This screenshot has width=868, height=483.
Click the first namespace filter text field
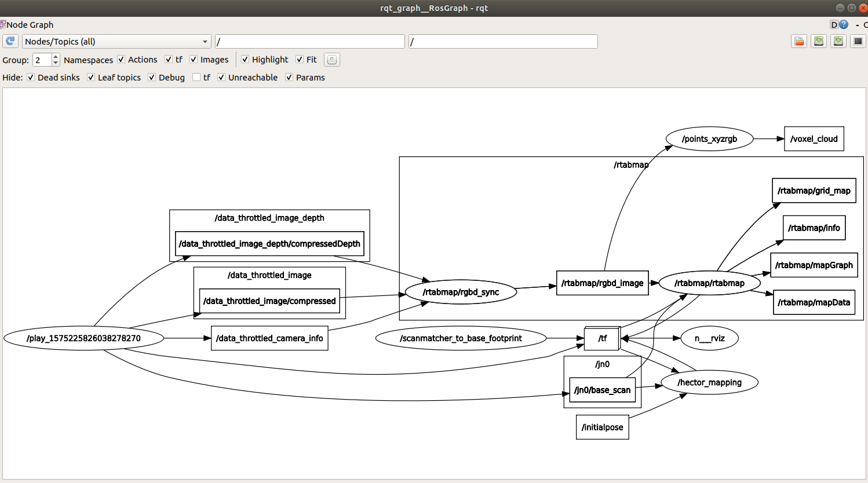point(309,42)
